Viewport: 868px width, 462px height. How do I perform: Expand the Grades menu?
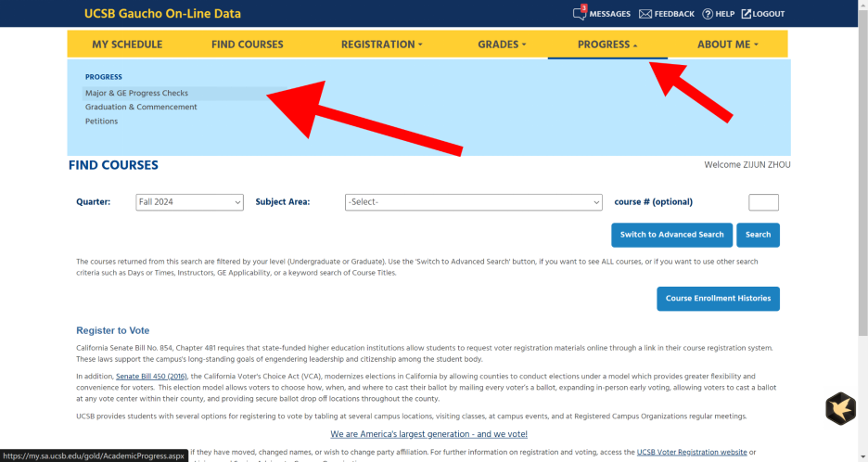(502, 45)
